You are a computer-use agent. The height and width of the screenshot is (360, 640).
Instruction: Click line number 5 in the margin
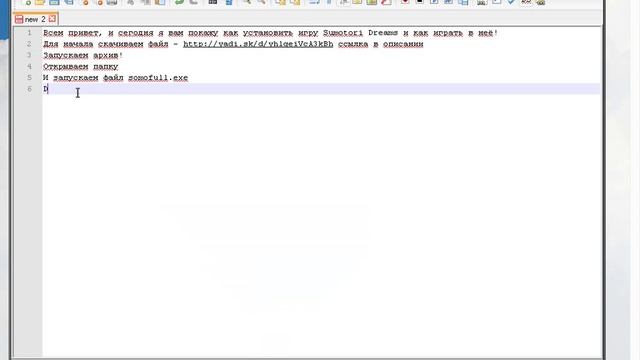coord(29,78)
